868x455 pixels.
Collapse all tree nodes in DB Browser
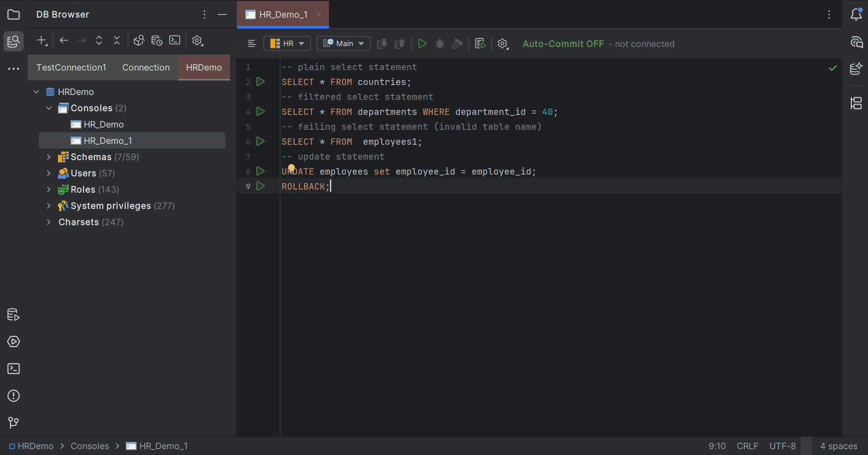coord(116,40)
